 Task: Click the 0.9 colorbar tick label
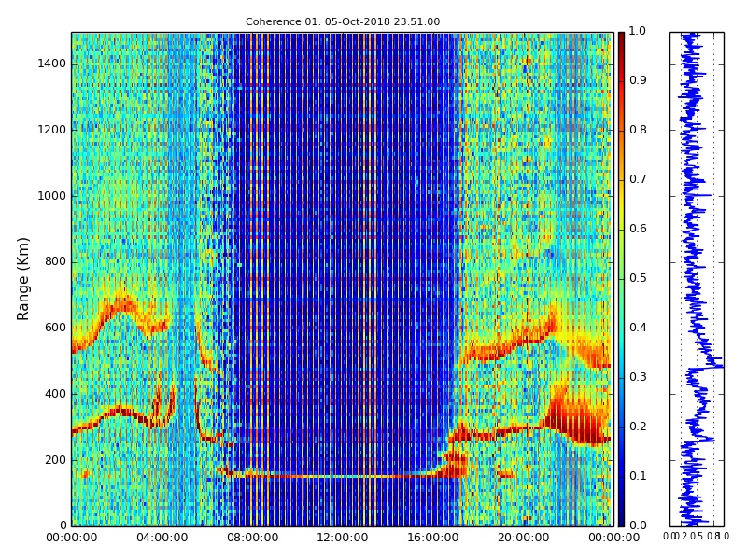[638, 80]
